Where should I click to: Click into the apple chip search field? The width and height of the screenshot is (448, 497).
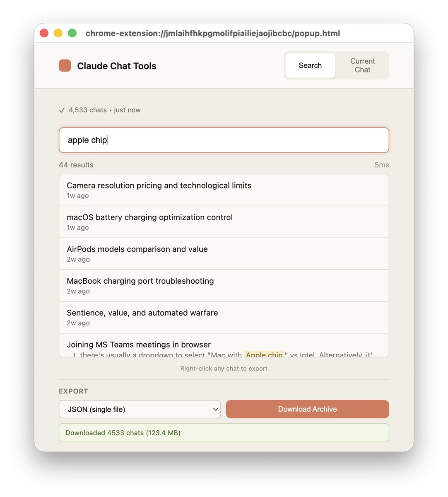pos(224,140)
